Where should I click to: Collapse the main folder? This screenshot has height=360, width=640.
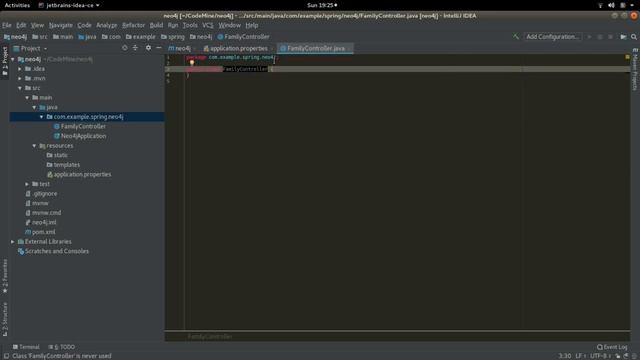pyautogui.click(x=27, y=98)
